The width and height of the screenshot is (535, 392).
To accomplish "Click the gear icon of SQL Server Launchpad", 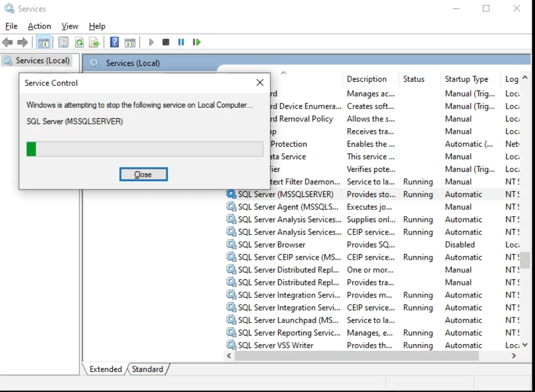I will coord(231,320).
